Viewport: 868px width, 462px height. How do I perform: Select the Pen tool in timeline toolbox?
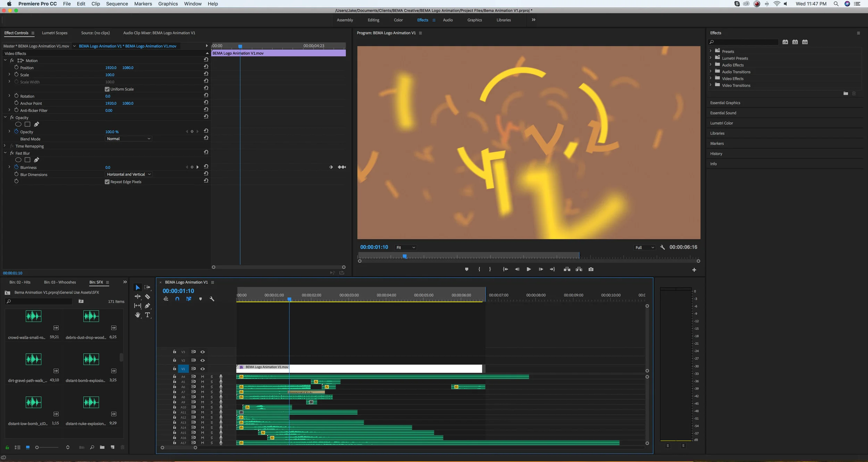[x=148, y=306]
